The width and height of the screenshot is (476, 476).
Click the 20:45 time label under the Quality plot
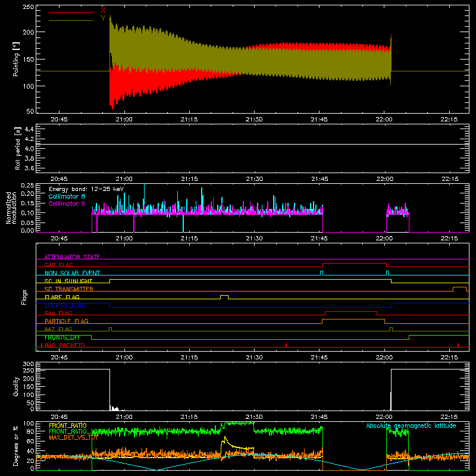pyautogui.click(x=59, y=417)
